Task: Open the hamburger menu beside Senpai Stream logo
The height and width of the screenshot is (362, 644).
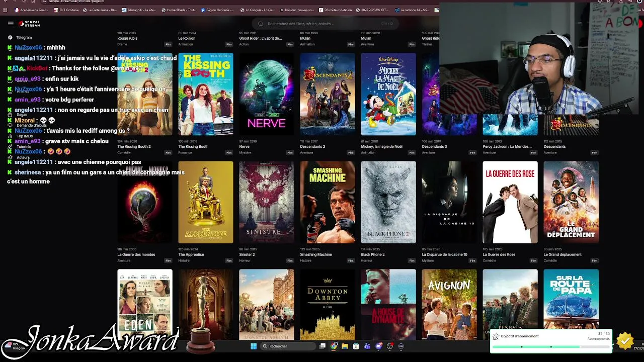Action: (11, 23)
